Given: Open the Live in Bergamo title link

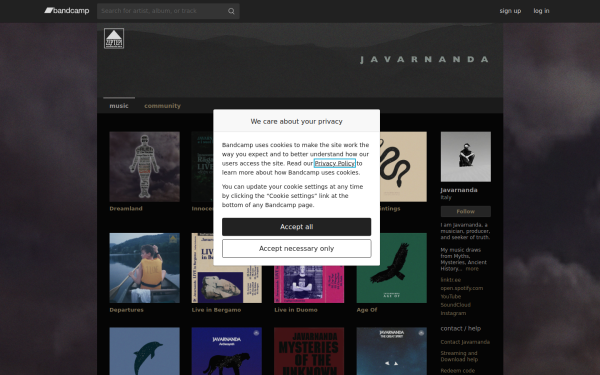Looking at the screenshot, I should pyautogui.click(x=217, y=310).
